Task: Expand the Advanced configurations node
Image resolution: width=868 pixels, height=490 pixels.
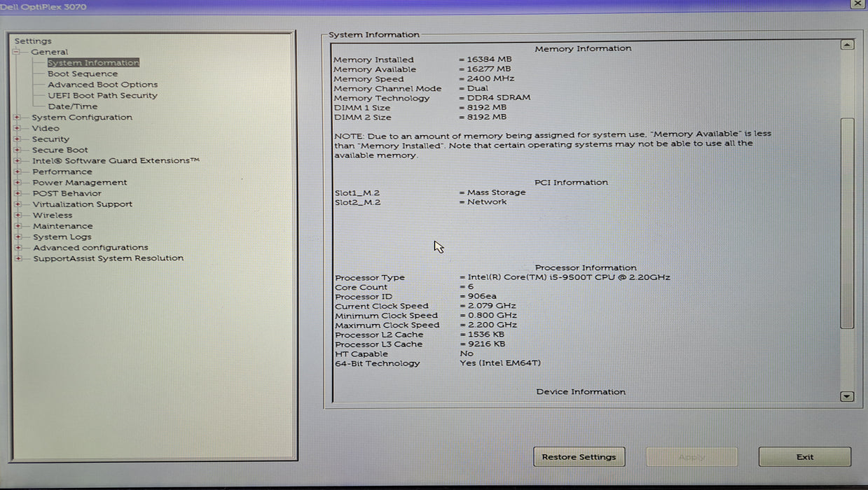Action: pyautogui.click(x=17, y=248)
